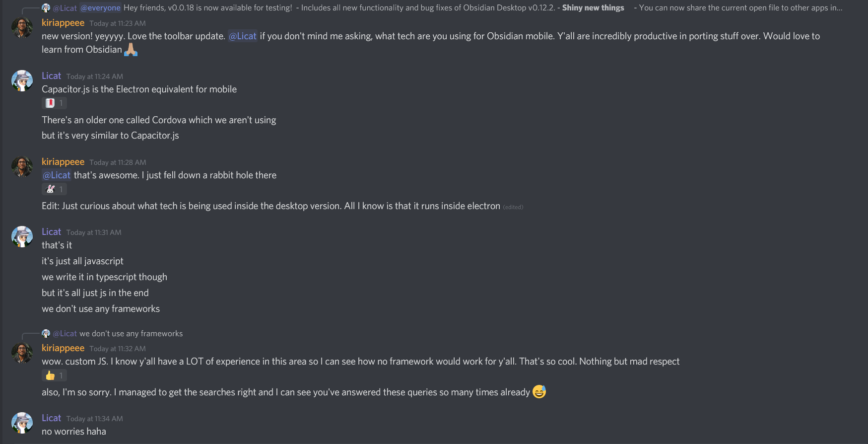Click Licat's avatar on the 11:31 AM message
This screenshot has height=444, width=868.
[x=22, y=236]
